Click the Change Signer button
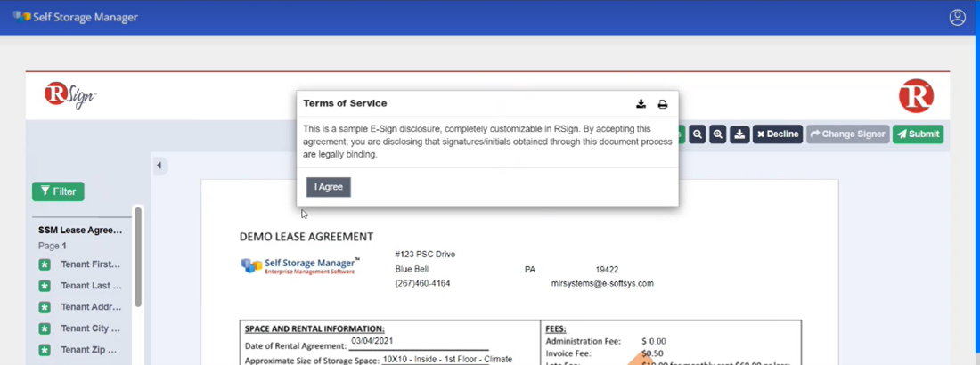This screenshot has height=365, width=980. (x=847, y=134)
